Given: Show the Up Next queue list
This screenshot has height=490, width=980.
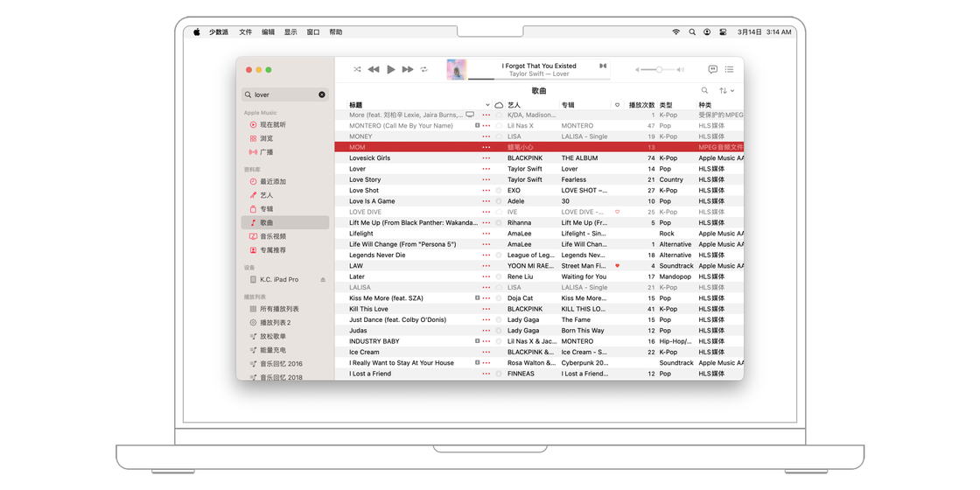Looking at the screenshot, I should (729, 69).
